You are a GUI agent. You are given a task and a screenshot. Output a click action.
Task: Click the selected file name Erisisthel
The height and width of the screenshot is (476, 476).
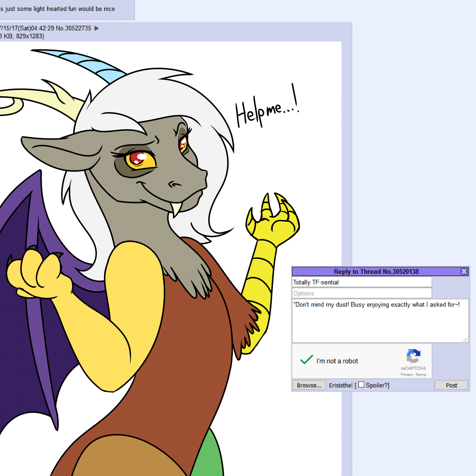(341, 385)
